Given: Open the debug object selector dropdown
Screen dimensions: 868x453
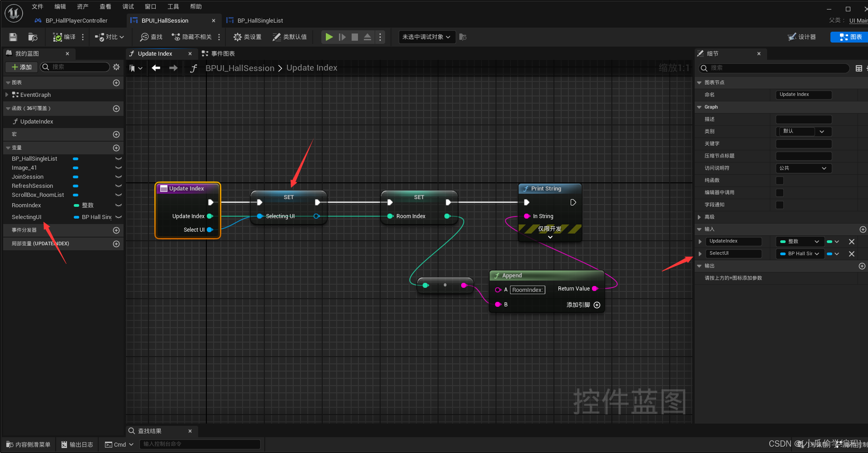Looking at the screenshot, I should click(426, 37).
